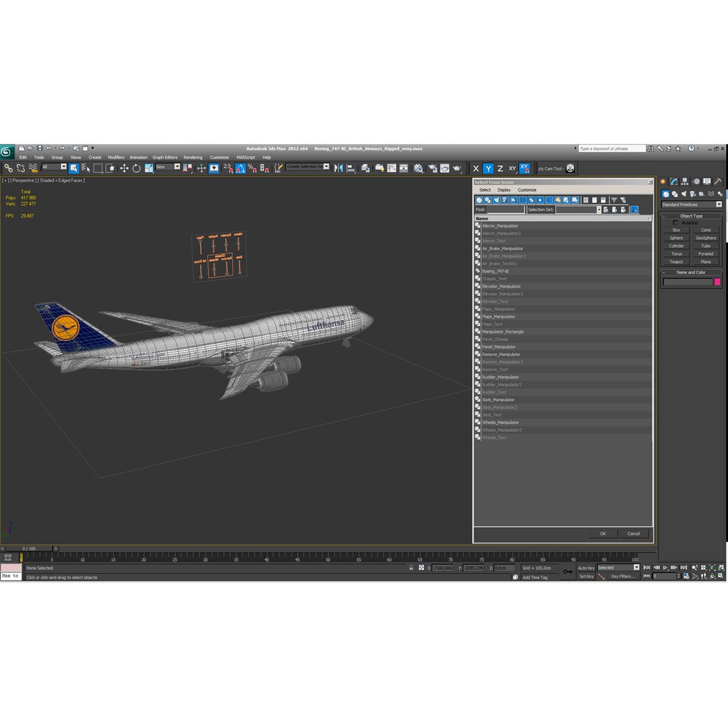
Task: Activate the Select and Move tool
Action: (124, 168)
